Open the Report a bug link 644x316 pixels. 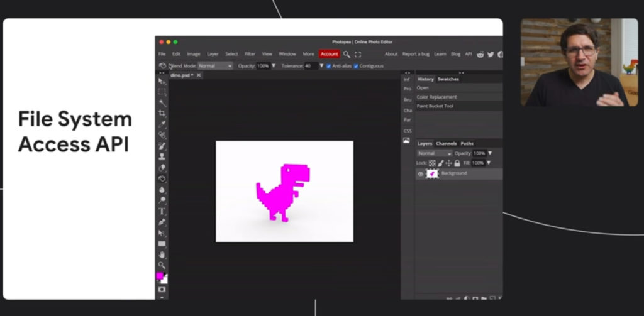(416, 54)
